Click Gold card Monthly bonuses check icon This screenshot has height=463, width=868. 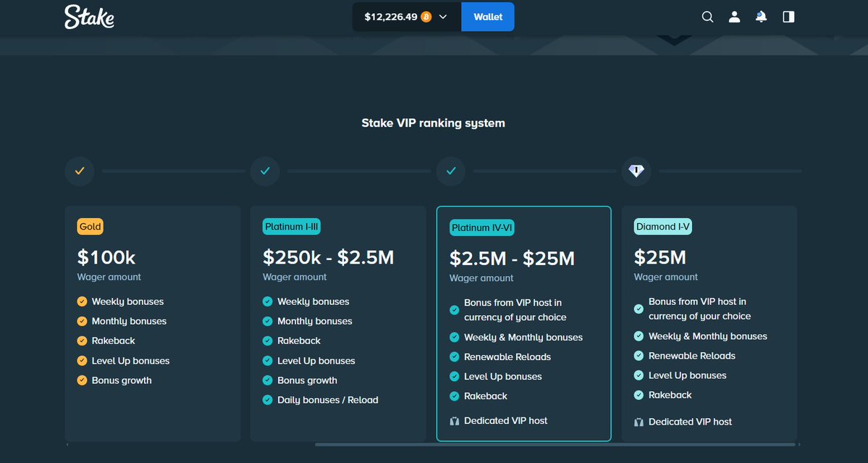[82, 321]
